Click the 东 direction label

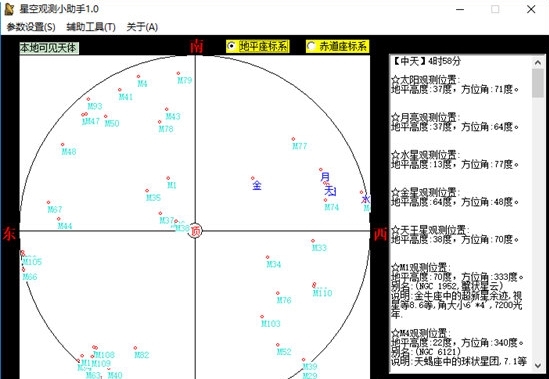point(9,234)
